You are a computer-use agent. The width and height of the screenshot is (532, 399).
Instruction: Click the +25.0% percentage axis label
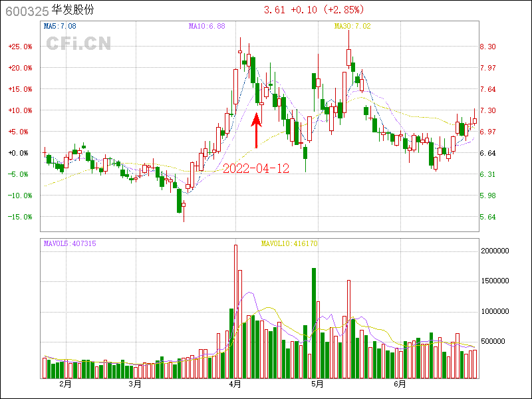21,47
